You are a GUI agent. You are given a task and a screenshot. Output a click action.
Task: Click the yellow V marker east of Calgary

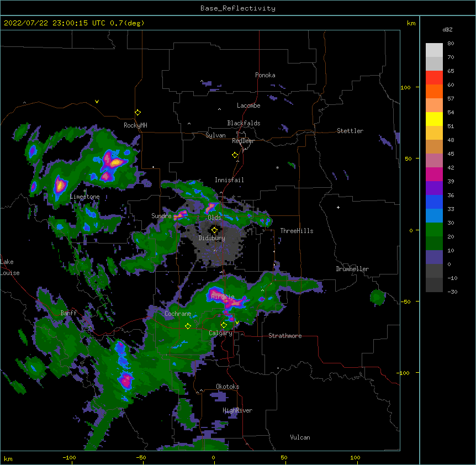(x=237, y=323)
